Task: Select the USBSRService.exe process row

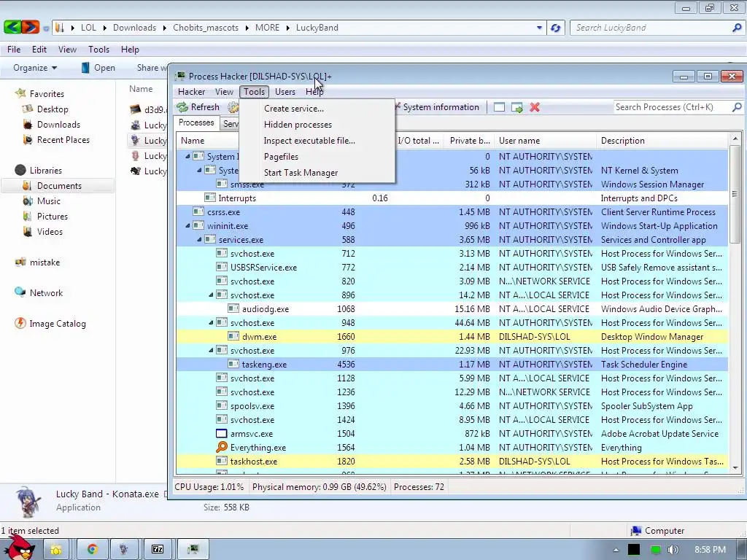Action: click(x=452, y=267)
